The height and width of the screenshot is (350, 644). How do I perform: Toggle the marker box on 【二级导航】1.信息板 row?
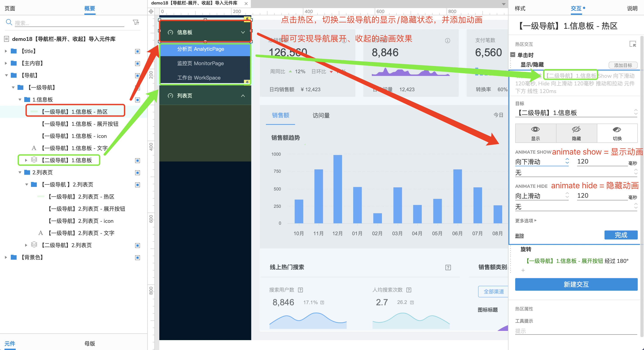pyautogui.click(x=138, y=160)
